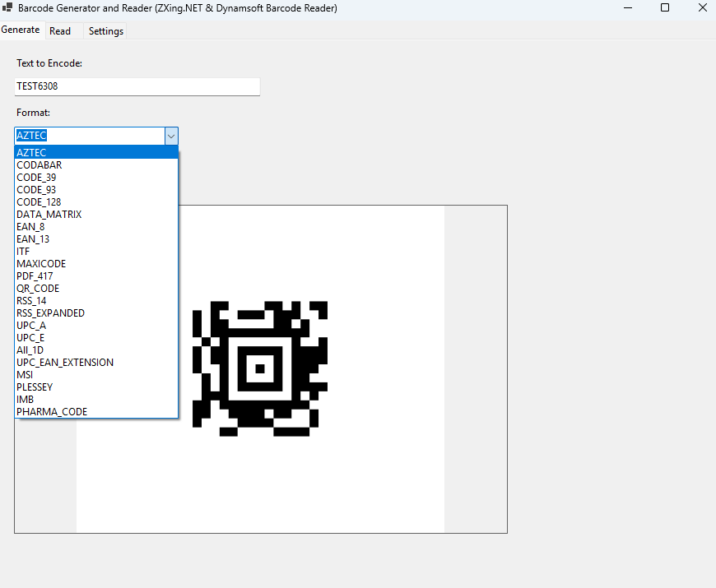Click the Barcode Generator title bar icon
The width and height of the screenshot is (716, 588).
(x=8, y=7)
